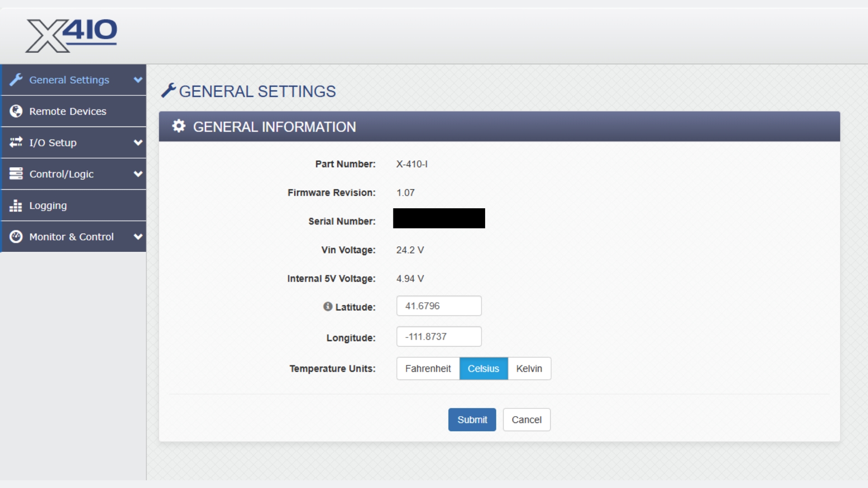Keep Celsius selected by clicking it
Viewport: 868px width, 488px height.
(483, 369)
